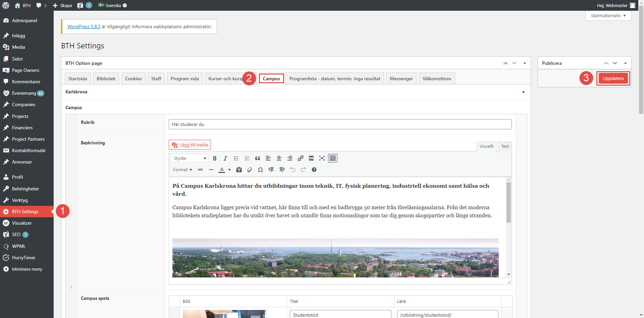Open the special character omega tool
Image resolution: width=644 pixels, height=318 pixels.
click(x=260, y=170)
